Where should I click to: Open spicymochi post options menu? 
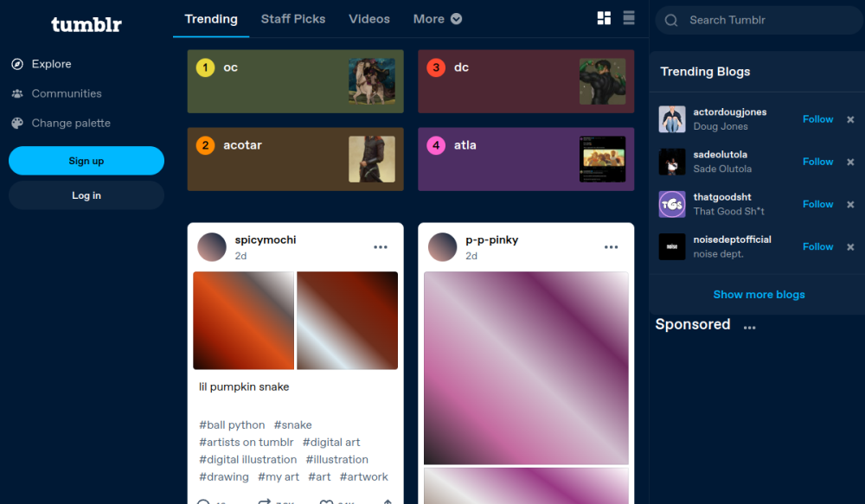point(381,247)
